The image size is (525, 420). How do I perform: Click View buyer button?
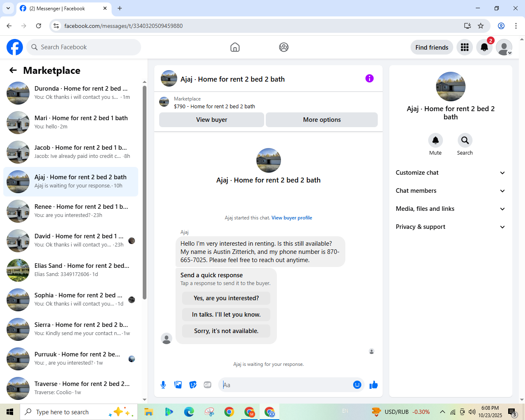point(212,120)
